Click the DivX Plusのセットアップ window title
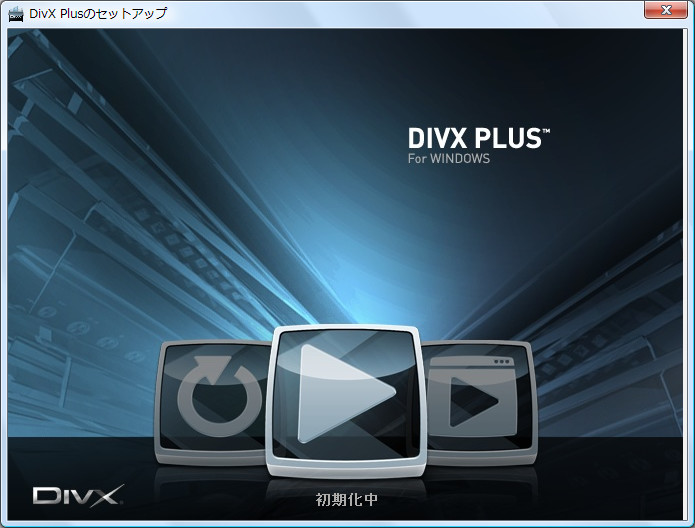 point(98,14)
